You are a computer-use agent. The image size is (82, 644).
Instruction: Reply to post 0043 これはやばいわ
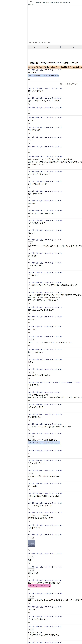(29, 531)
